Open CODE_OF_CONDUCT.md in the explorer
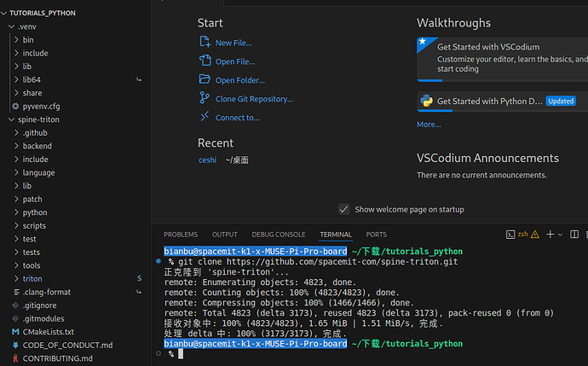The image size is (588, 366). (x=67, y=345)
